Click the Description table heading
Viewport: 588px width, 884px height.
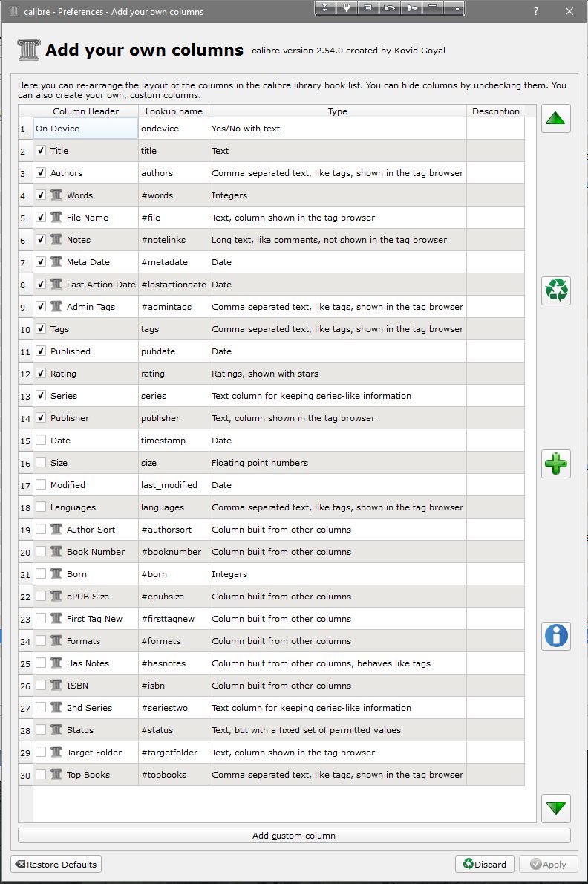point(496,111)
